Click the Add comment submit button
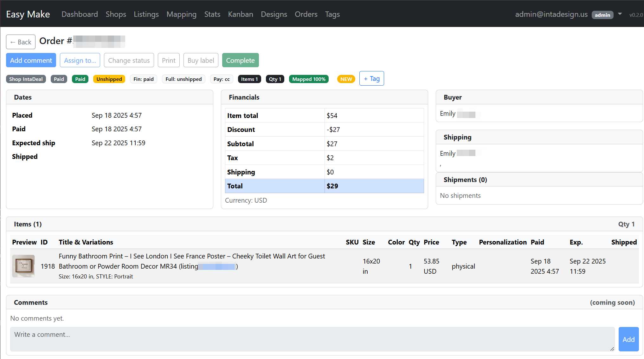The width and height of the screenshot is (644, 359). (x=628, y=339)
